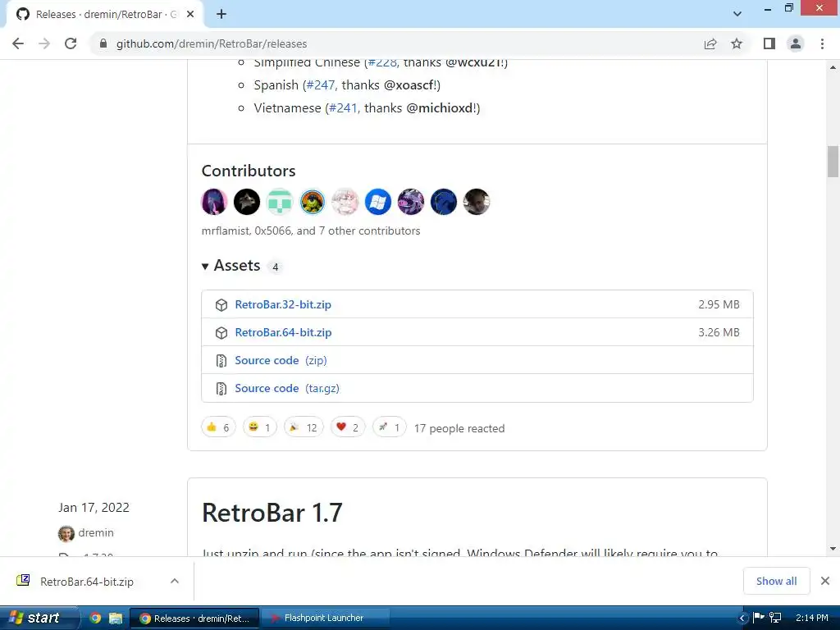Click package icon beside RetroBar.32-bit.zip
Image resolution: width=840 pixels, height=630 pixels.
(x=221, y=305)
